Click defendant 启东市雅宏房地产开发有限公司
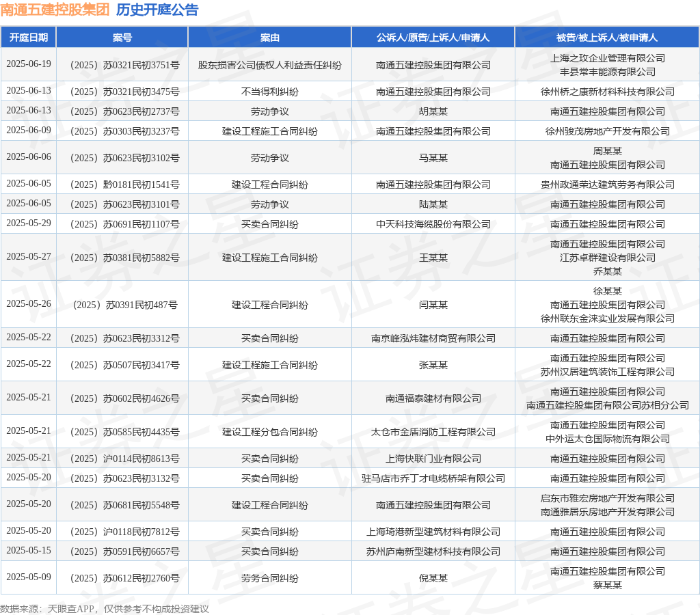 [x=608, y=498]
